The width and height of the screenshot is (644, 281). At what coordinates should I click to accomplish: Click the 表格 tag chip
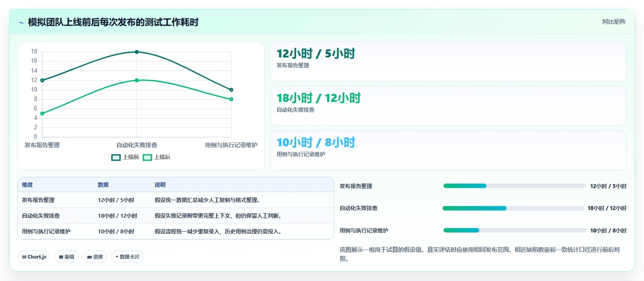click(x=66, y=257)
